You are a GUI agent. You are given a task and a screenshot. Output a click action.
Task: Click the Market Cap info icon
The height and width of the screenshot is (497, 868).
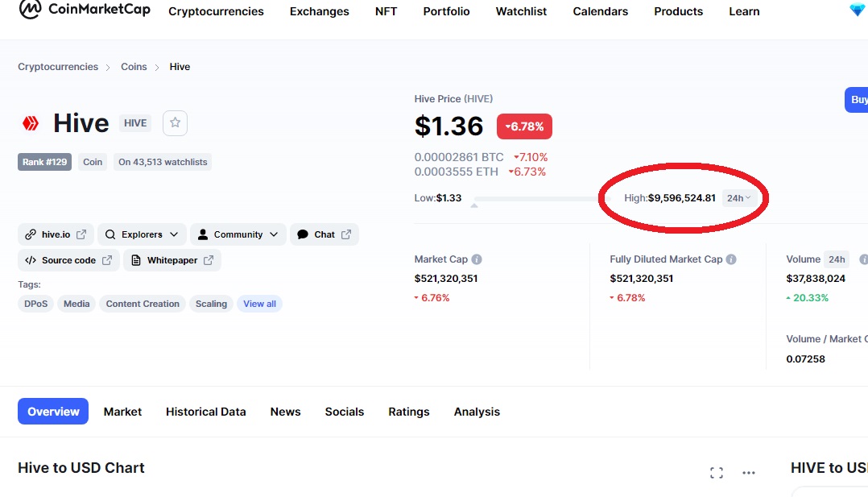pos(477,259)
